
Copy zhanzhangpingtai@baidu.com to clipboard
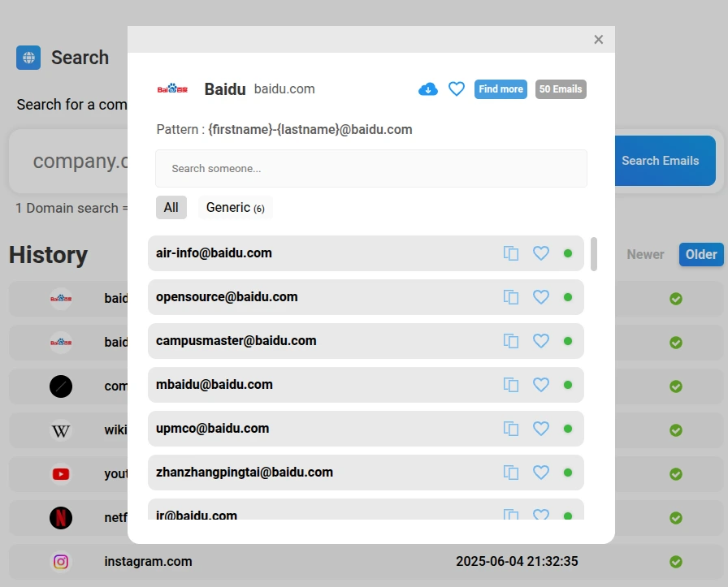click(x=511, y=473)
